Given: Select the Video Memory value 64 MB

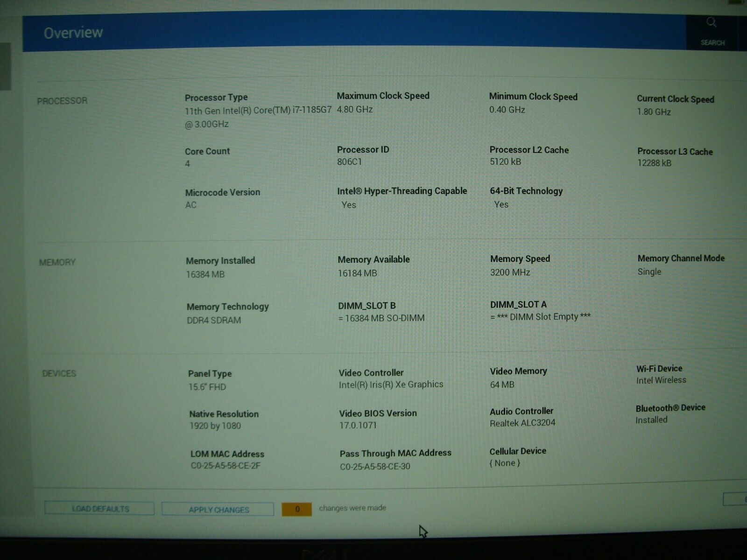Looking at the screenshot, I should [x=502, y=385].
